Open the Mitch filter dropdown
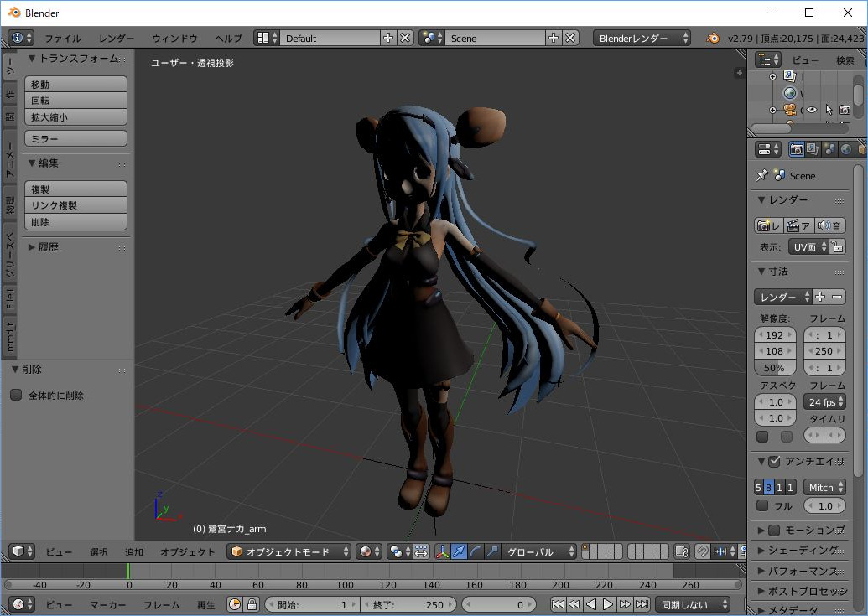 point(825,487)
